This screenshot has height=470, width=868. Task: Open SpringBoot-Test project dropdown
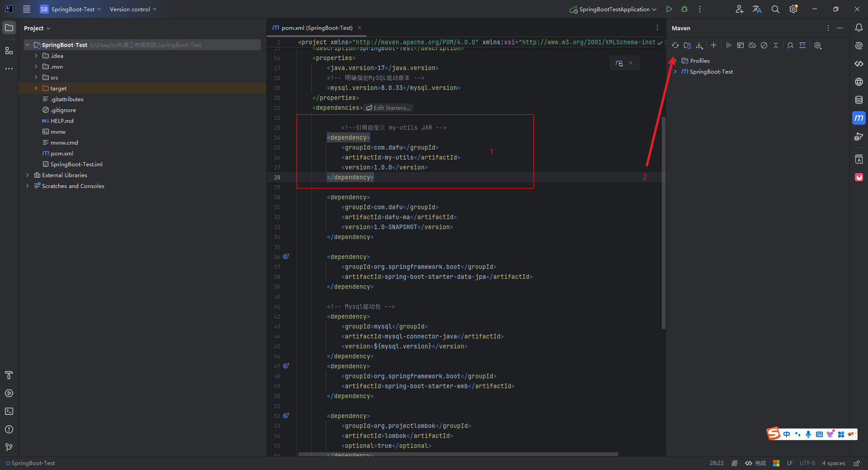coord(70,9)
